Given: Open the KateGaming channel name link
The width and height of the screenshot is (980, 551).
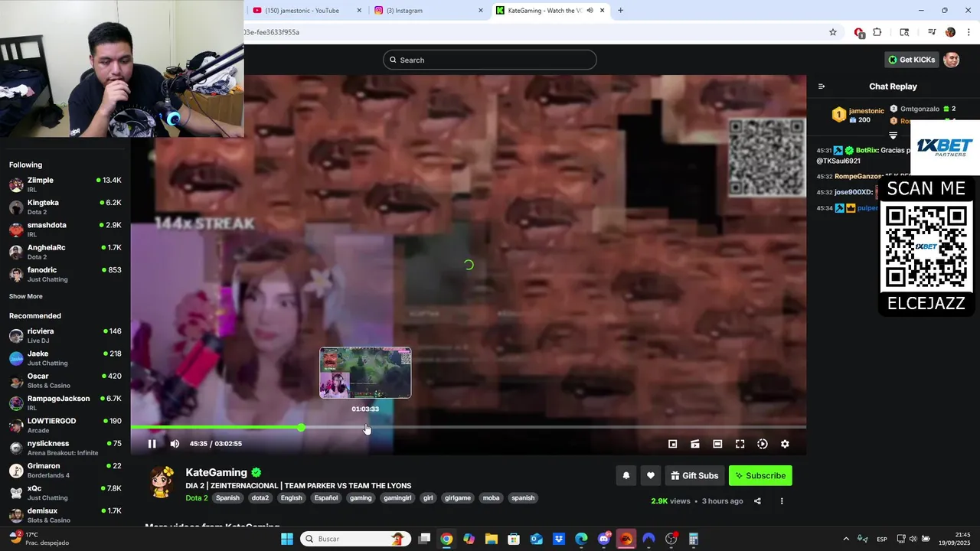Looking at the screenshot, I should pos(217,472).
